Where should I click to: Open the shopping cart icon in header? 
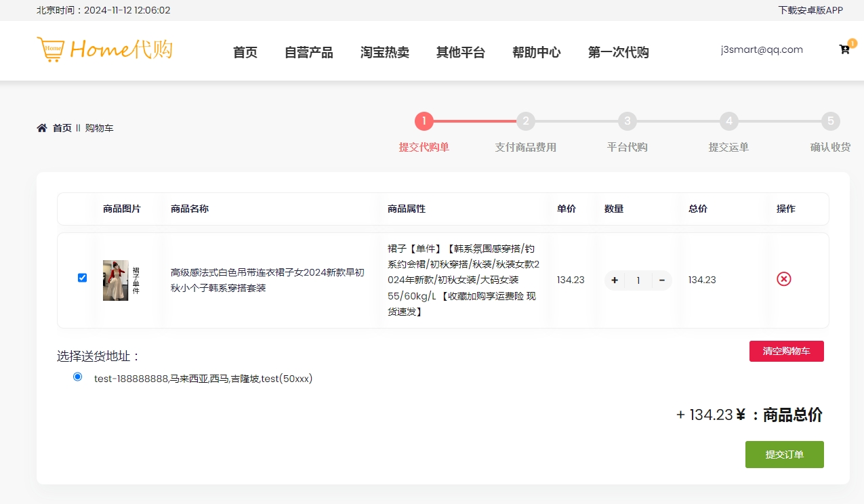(844, 49)
